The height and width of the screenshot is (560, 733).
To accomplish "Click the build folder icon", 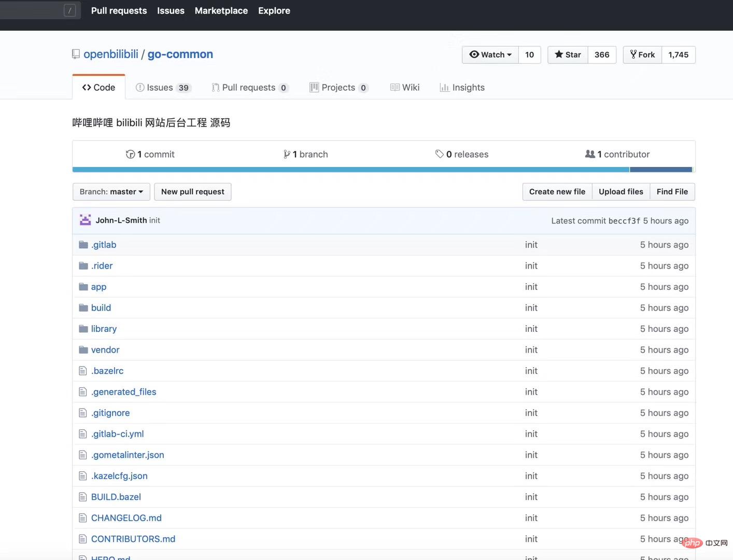I will (x=83, y=307).
